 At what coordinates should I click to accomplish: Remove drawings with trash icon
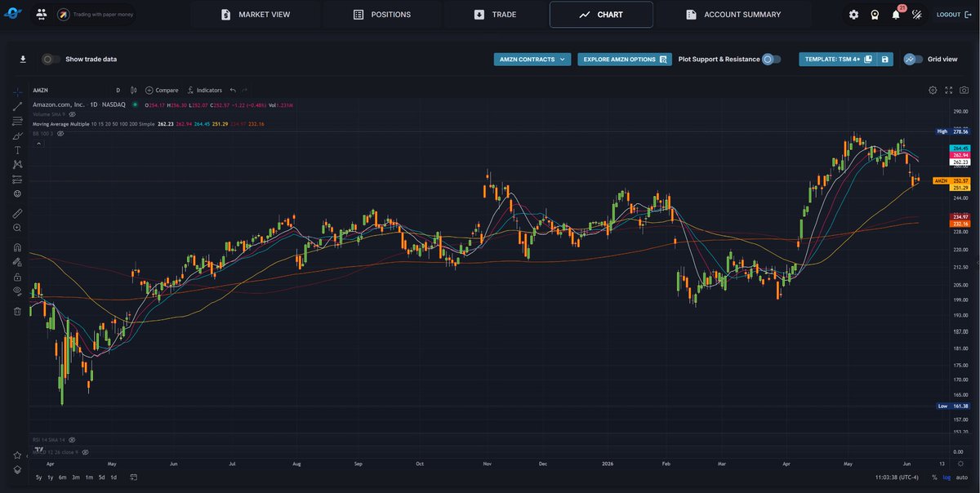(17, 311)
